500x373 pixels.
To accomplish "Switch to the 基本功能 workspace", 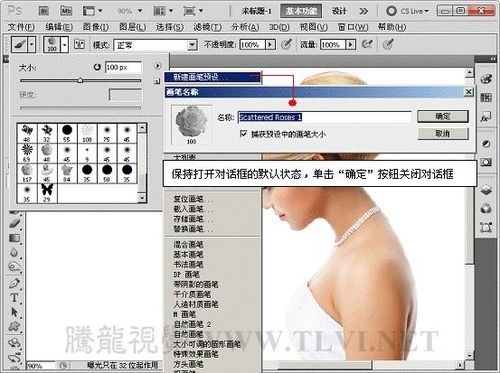I will tap(301, 11).
